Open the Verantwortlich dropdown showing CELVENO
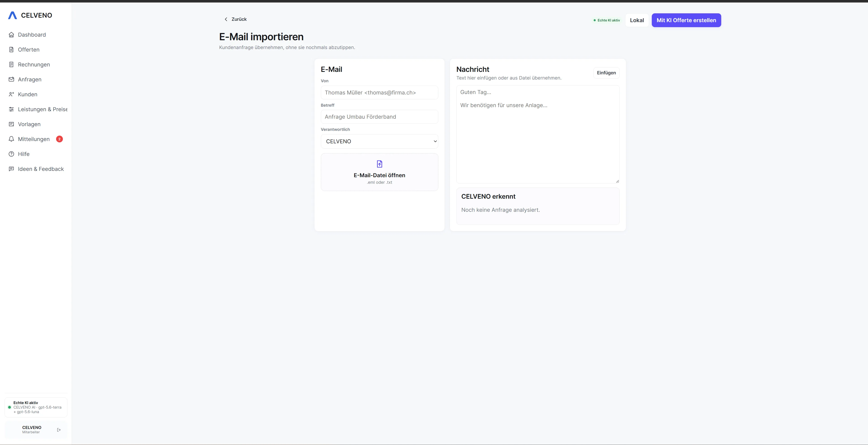 pyautogui.click(x=379, y=141)
